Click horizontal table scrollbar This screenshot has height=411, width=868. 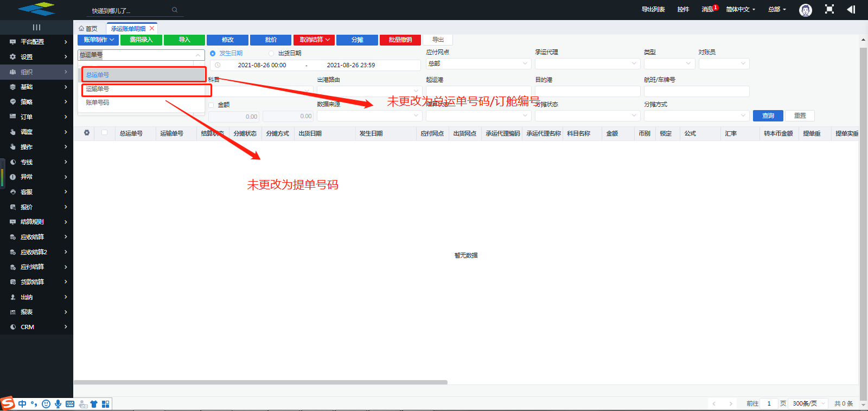coord(260,382)
